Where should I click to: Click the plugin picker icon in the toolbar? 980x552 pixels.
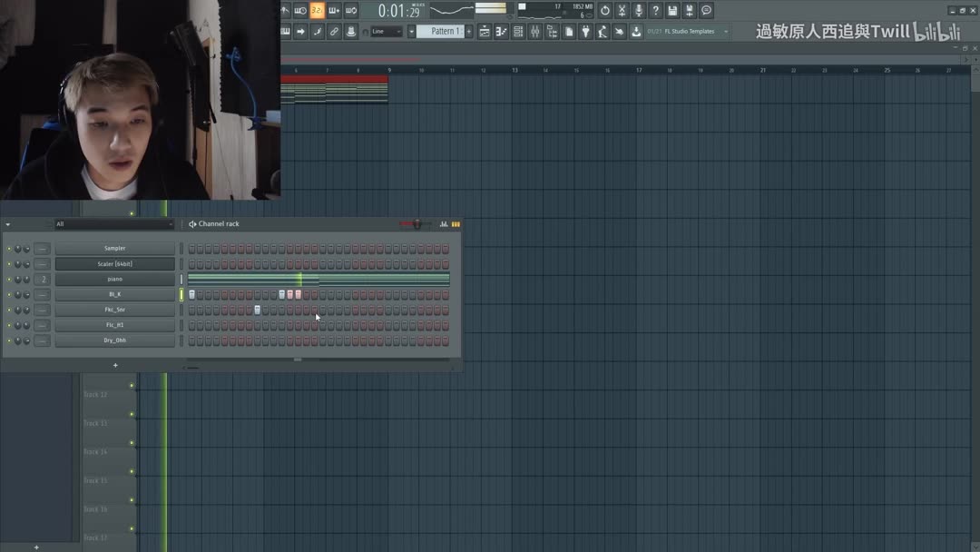pyautogui.click(x=587, y=31)
